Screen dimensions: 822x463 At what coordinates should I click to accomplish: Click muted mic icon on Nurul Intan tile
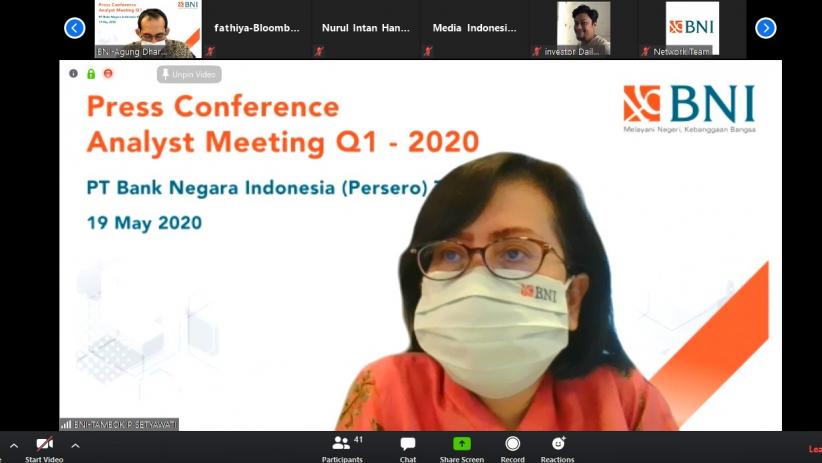click(x=319, y=51)
